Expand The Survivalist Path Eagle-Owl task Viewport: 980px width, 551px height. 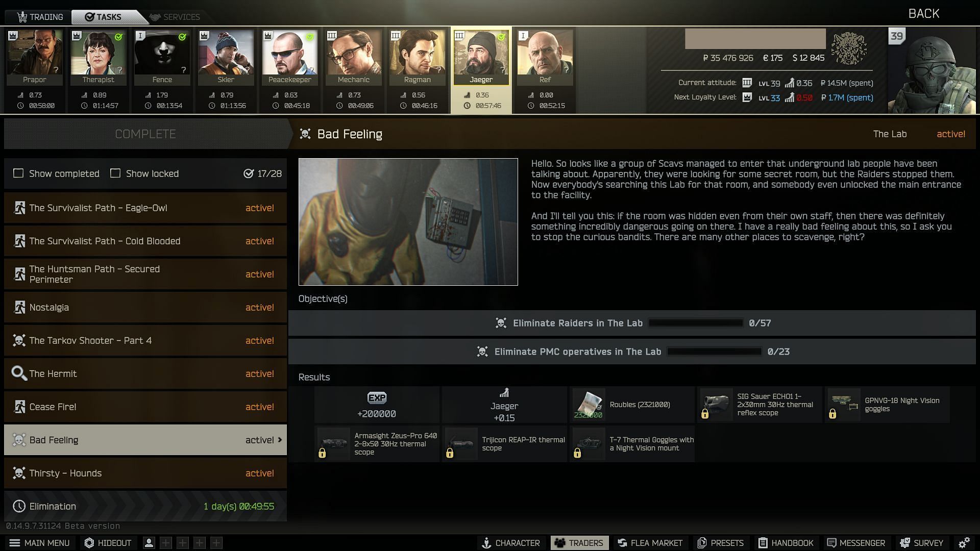click(145, 207)
